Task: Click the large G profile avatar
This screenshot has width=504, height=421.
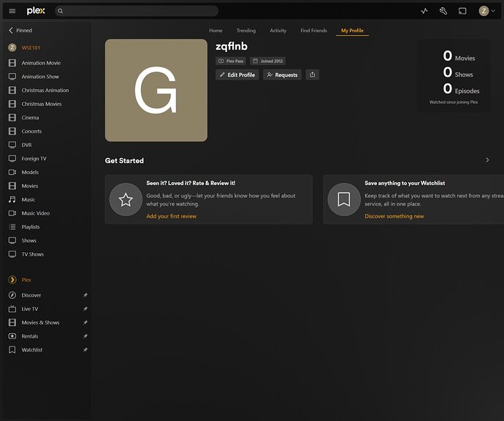Action: (156, 91)
